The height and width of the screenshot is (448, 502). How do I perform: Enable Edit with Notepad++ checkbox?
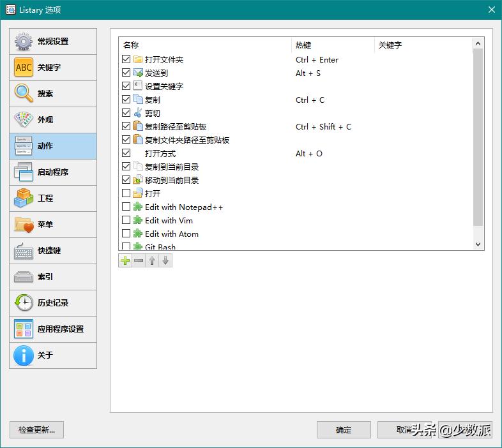[x=126, y=207]
